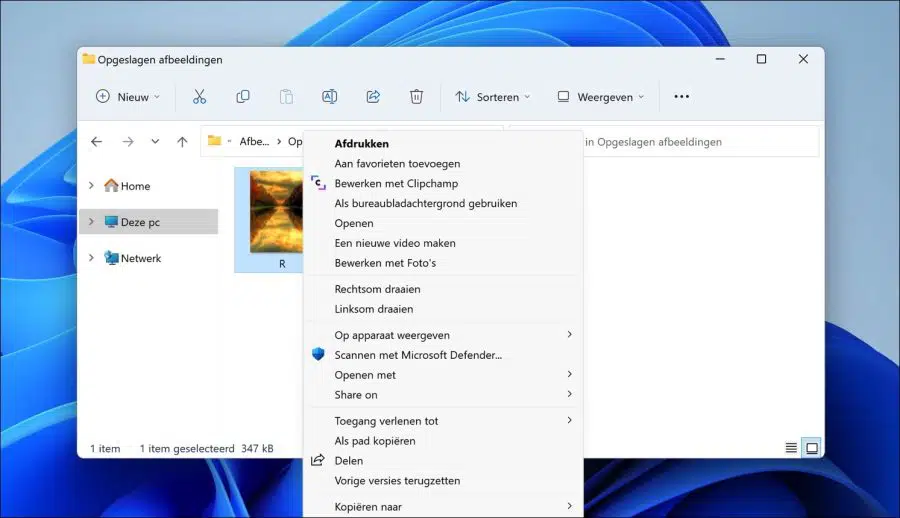Click the Home label in sidebar
Image resolution: width=900 pixels, height=518 pixels.
click(x=135, y=186)
